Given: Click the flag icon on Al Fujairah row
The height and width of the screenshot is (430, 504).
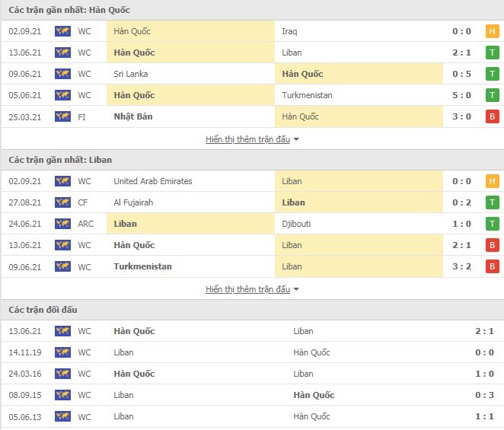Looking at the screenshot, I should coord(62,202).
